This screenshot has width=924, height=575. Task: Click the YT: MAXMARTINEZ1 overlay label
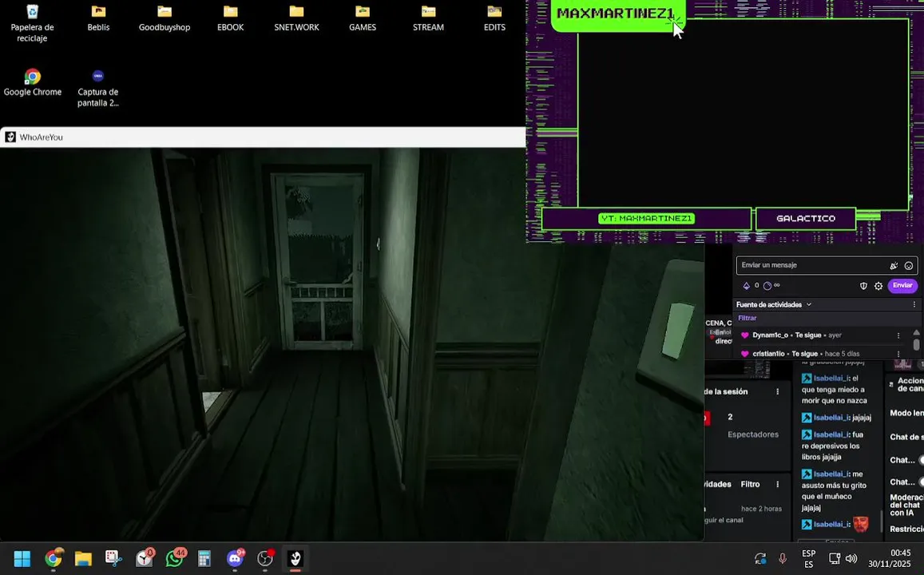pyautogui.click(x=646, y=219)
